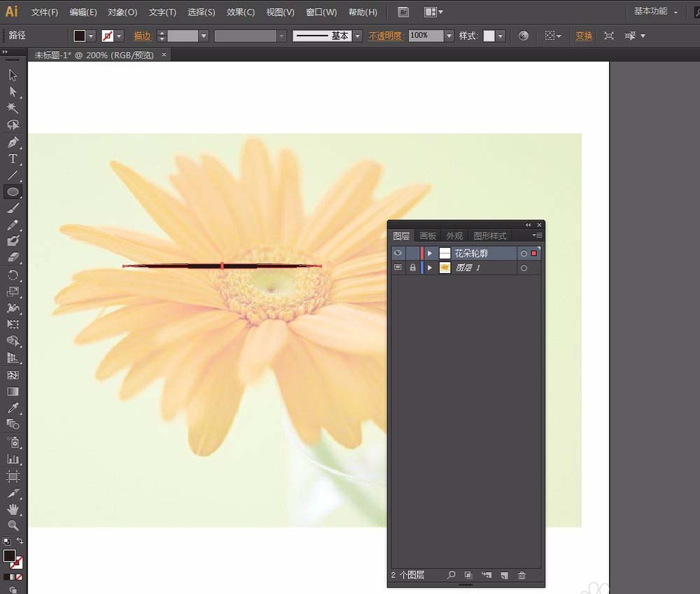Viewport: 700px width, 594px height.
Task: Click the 变换 transform link
Action: [x=584, y=36]
